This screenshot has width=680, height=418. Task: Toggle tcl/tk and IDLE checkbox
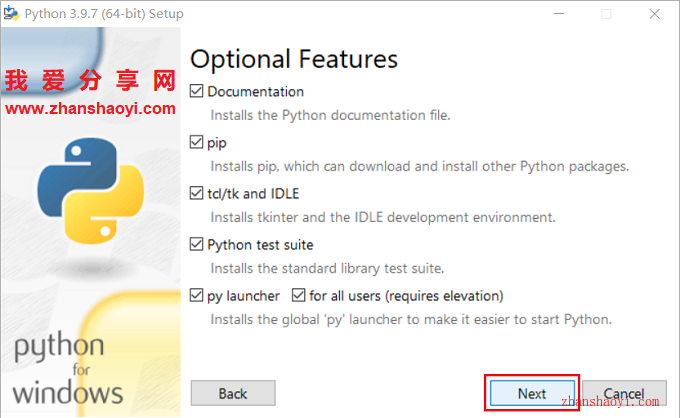196,193
